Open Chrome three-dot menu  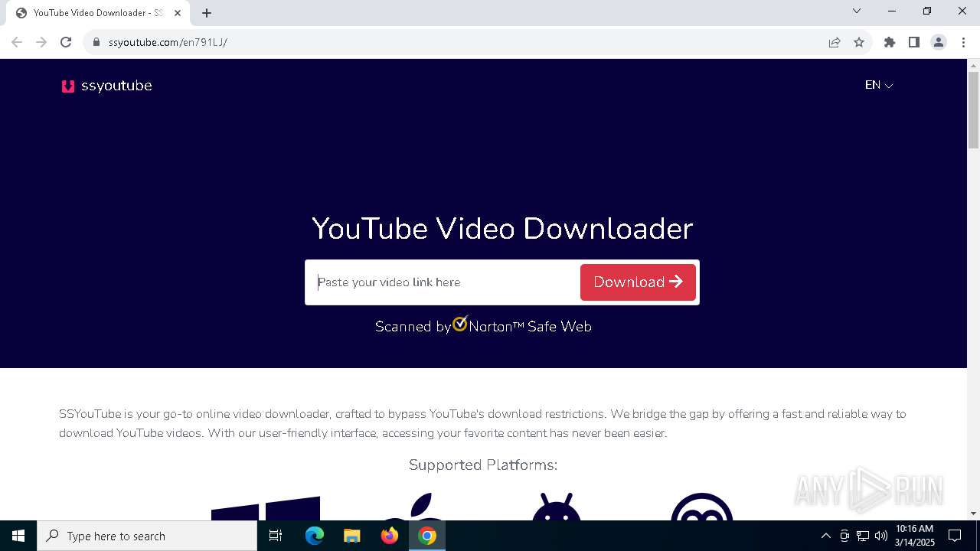(963, 42)
